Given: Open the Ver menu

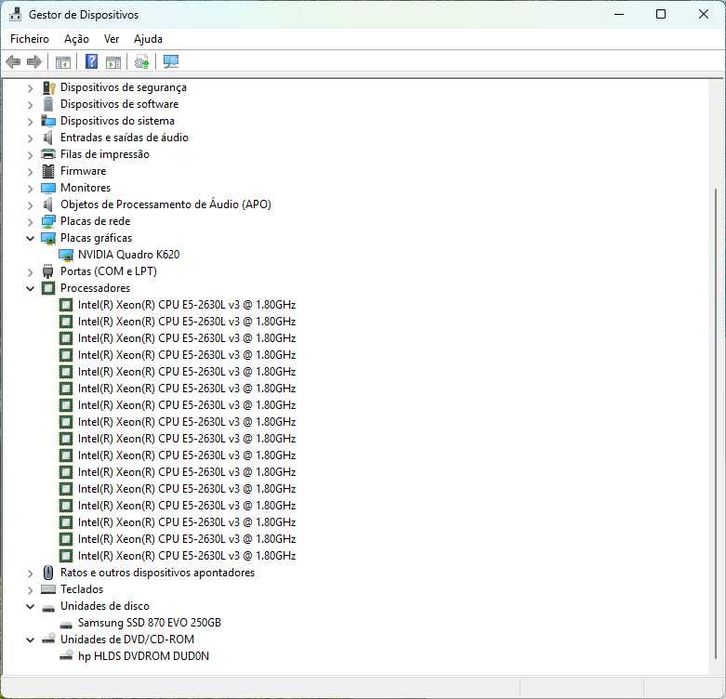Looking at the screenshot, I should [112, 39].
